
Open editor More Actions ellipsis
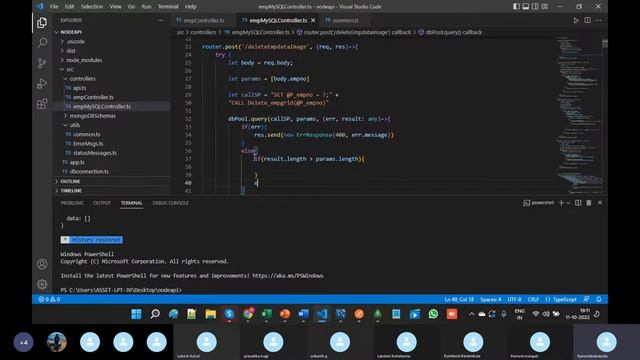click(x=598, y=20)
